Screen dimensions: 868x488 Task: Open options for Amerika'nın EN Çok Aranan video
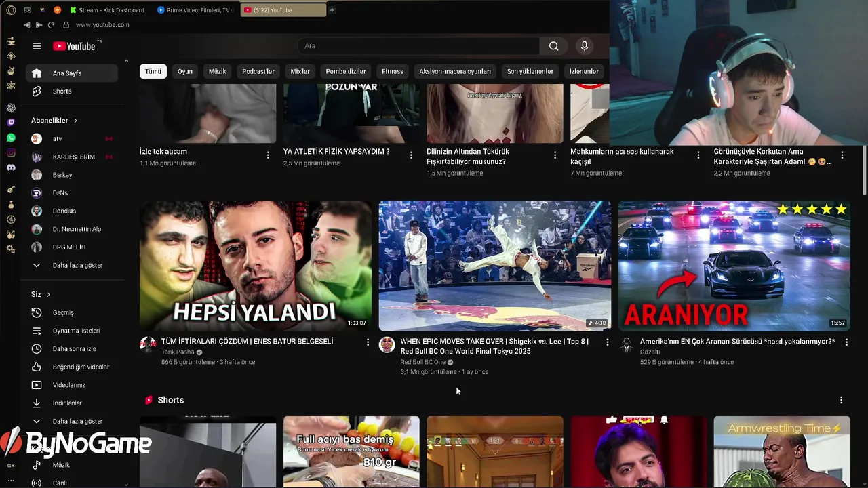[x=846, y=342]
